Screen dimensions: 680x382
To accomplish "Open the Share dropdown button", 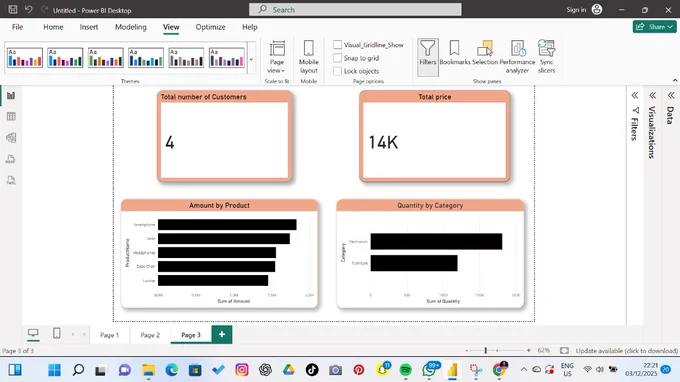I will point(654,27).
